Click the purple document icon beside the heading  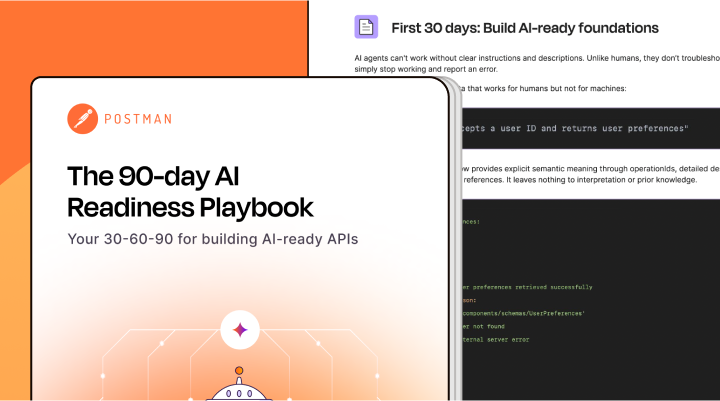pyautogui.click(x=367, y=27)
